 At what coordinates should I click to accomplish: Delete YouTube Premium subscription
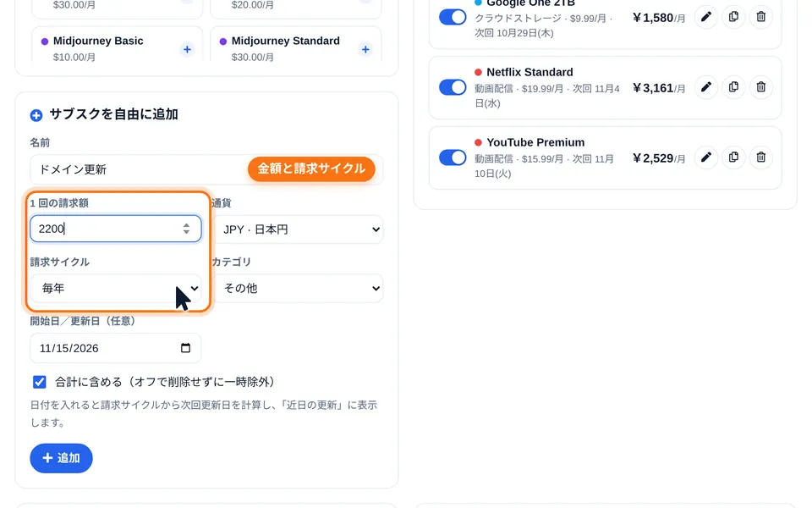click(760, 157)
